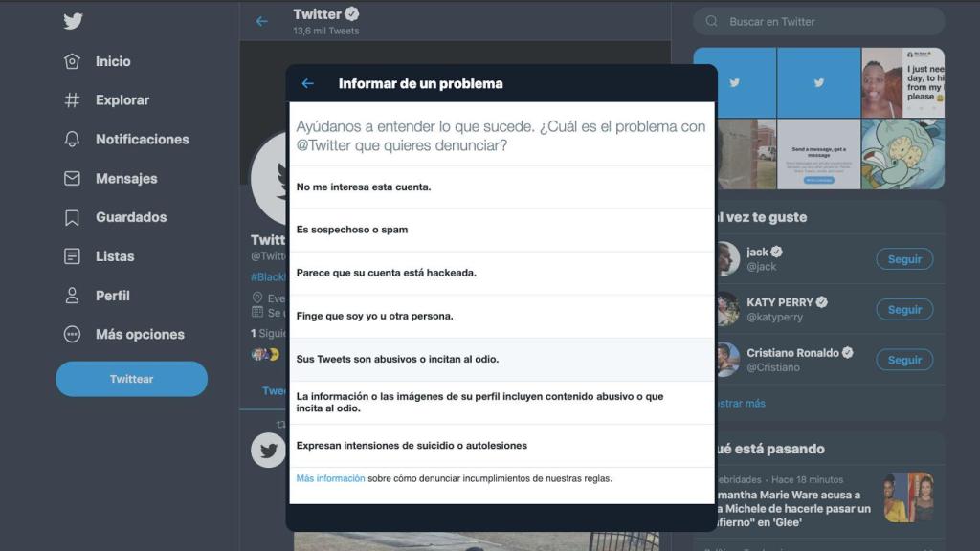Open Perfil person icon
This screenshot has height=551, width=980.
coord(72,296)
